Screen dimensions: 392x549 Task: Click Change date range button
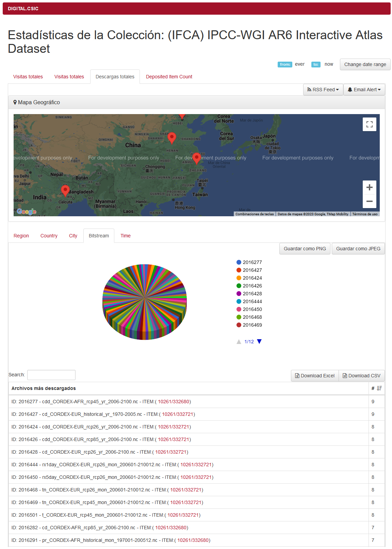[365, 64]
